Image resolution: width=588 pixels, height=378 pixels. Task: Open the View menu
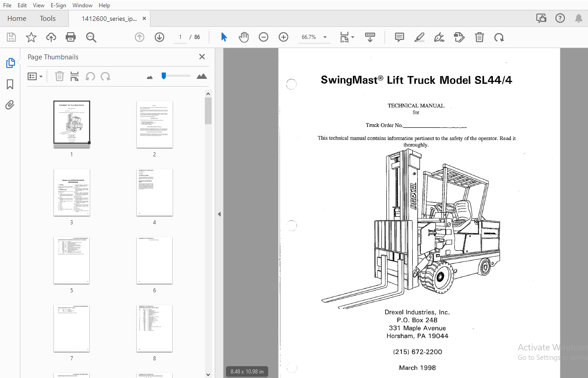coord(39,5)
